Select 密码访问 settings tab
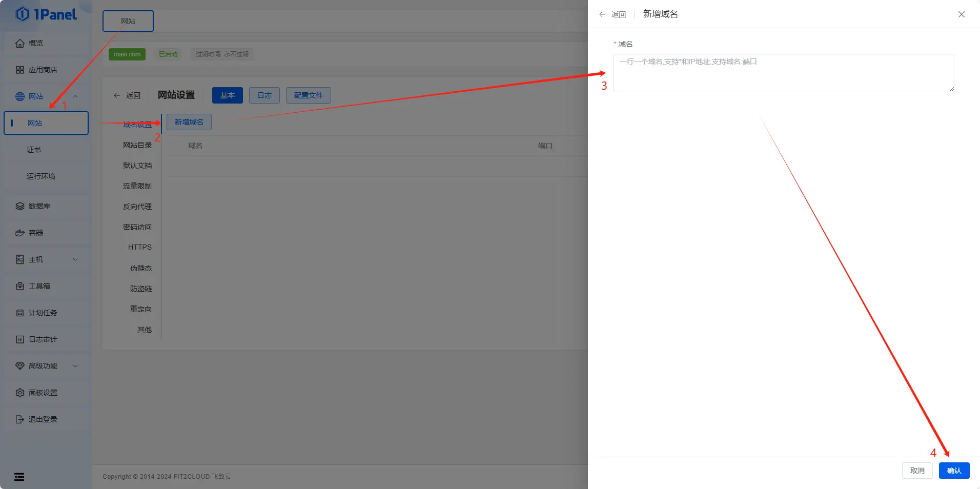Viewport: 980px width, 489px height. click(137, 227)
